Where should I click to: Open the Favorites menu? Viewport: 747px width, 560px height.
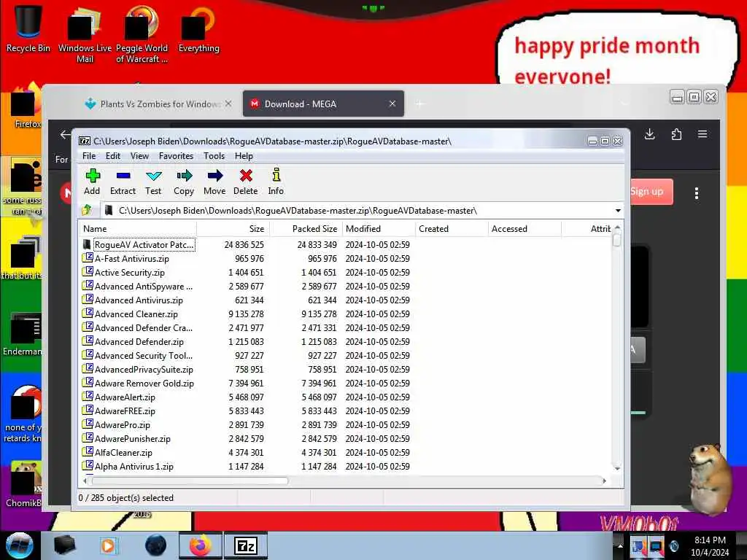[x=177, y=156]
